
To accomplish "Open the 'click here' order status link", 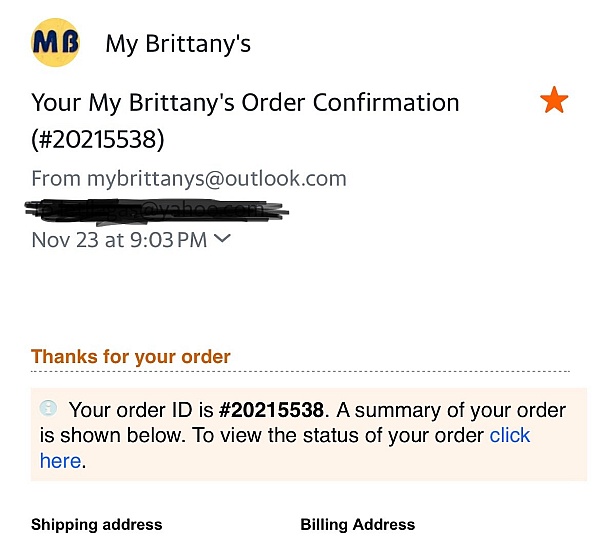I will (x=285, y=448).
